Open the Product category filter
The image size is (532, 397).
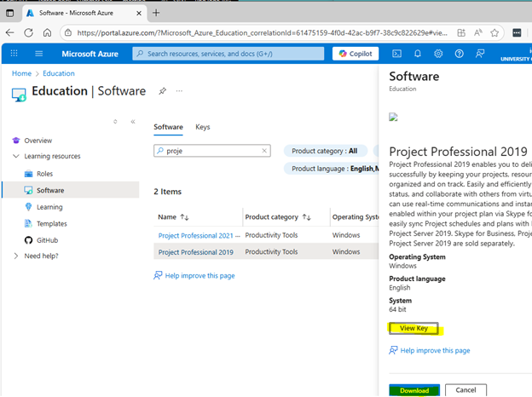[x=325, y=151]
